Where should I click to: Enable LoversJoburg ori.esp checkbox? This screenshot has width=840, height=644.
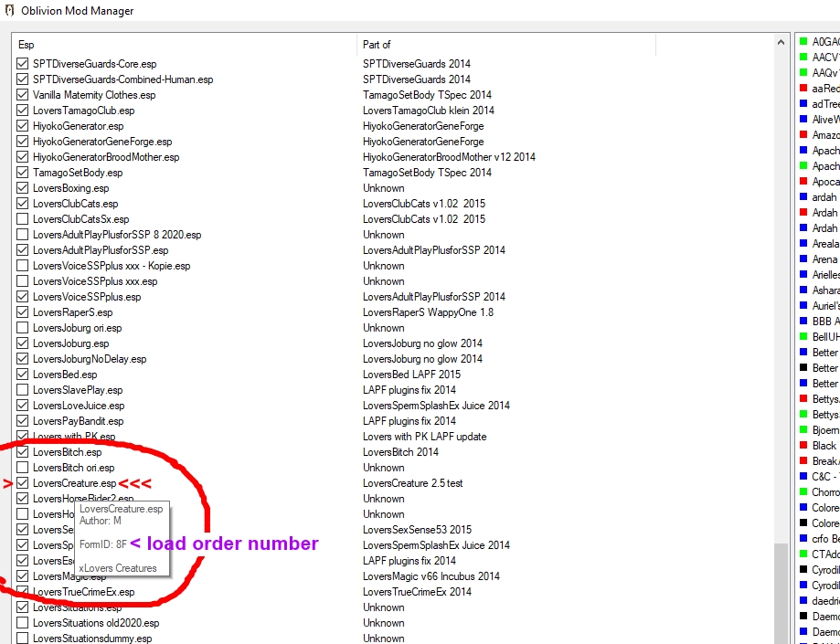tap(23, 328)
